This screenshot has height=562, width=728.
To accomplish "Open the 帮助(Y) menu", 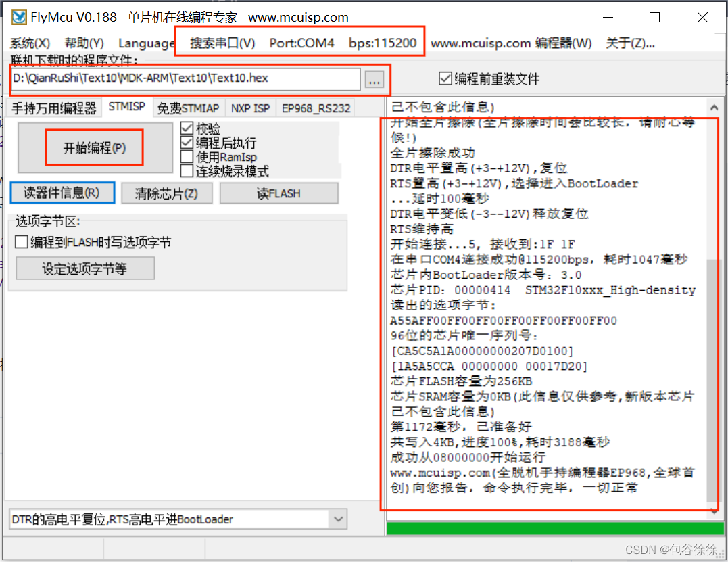I will coord(84,43).
